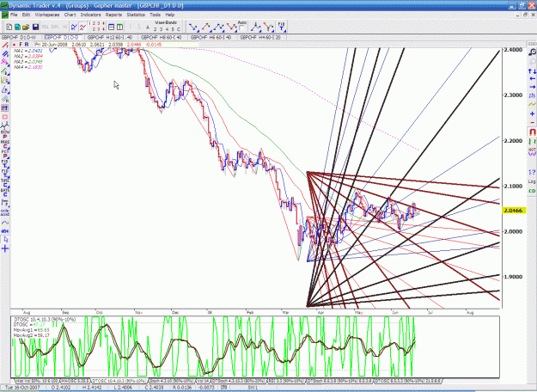Screen dimensions: 537x392
Task: Open the Statistics menu
Action: (136, 15)
